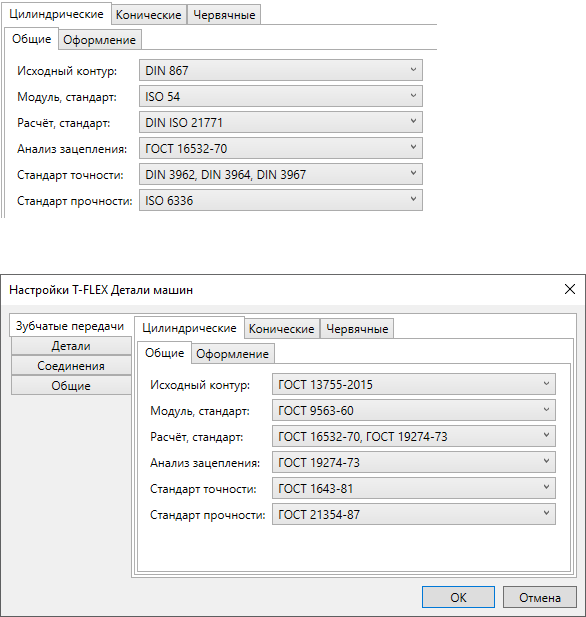Expand the ISO 6336 strength standard dropdown
Viewport: 586px width, 617px height.
click(281, 200)
